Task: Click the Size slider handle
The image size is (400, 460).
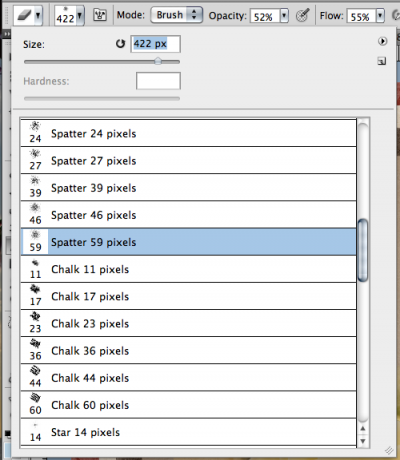Action: [158, 61]
